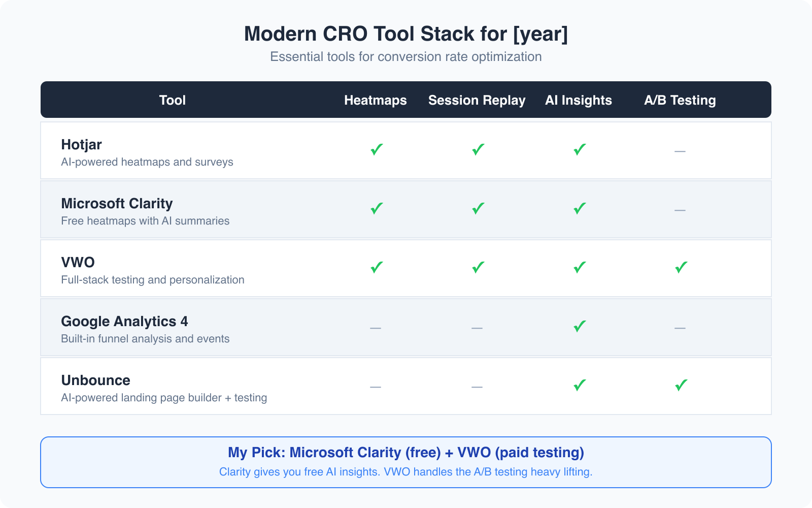
Task: Click the AI Insights checkmark for VWO
Action: [x=579, y=268]
